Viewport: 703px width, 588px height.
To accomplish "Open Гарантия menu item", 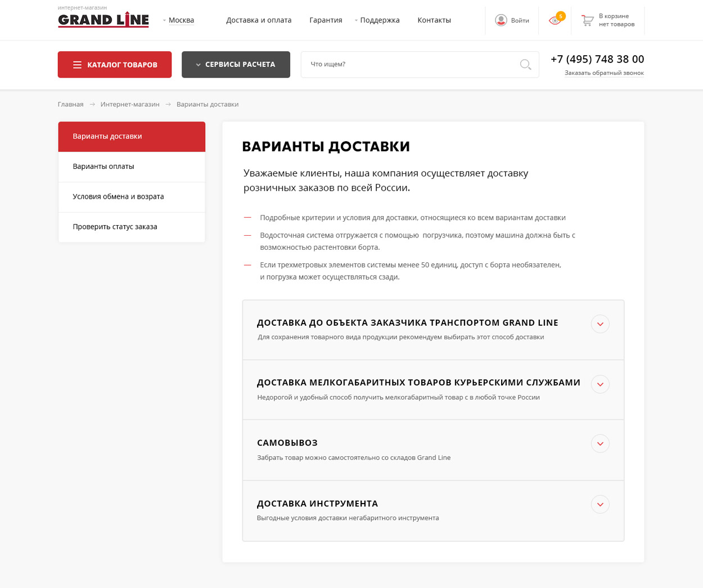I will pyautogui.click(x=326, y=20).
